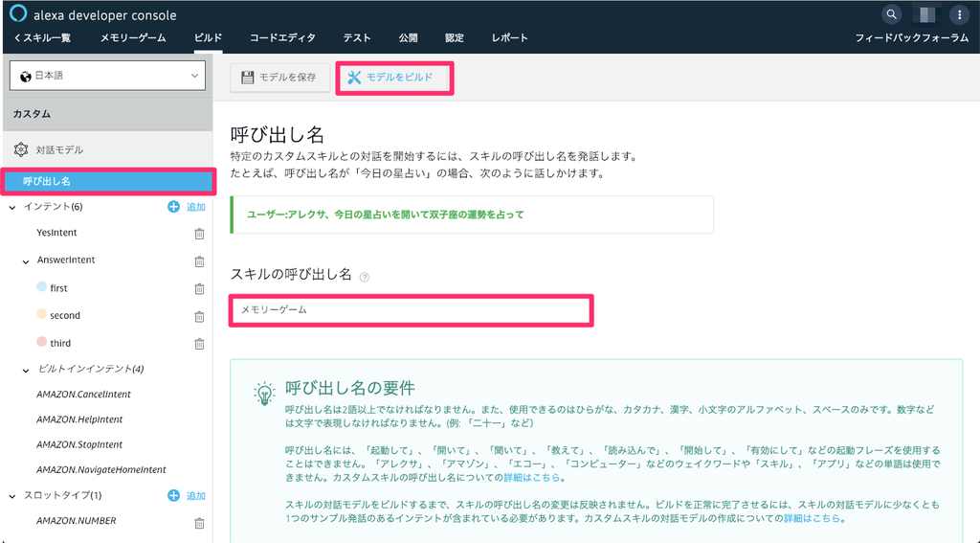
Task: Click the pink color dot of third slot
Action: pos(42,342)
